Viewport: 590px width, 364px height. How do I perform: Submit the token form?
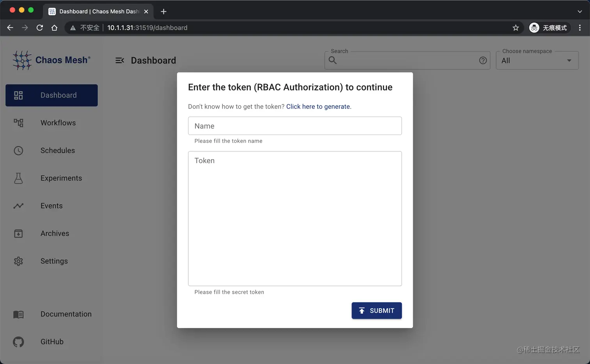coord(377,311)
